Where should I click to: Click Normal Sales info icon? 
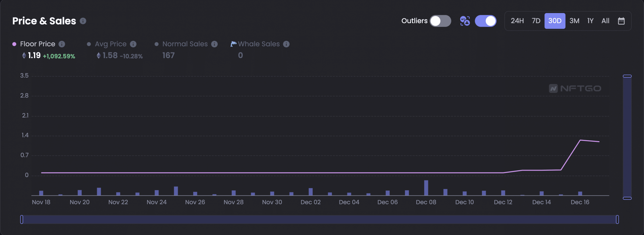coord(214,44)
